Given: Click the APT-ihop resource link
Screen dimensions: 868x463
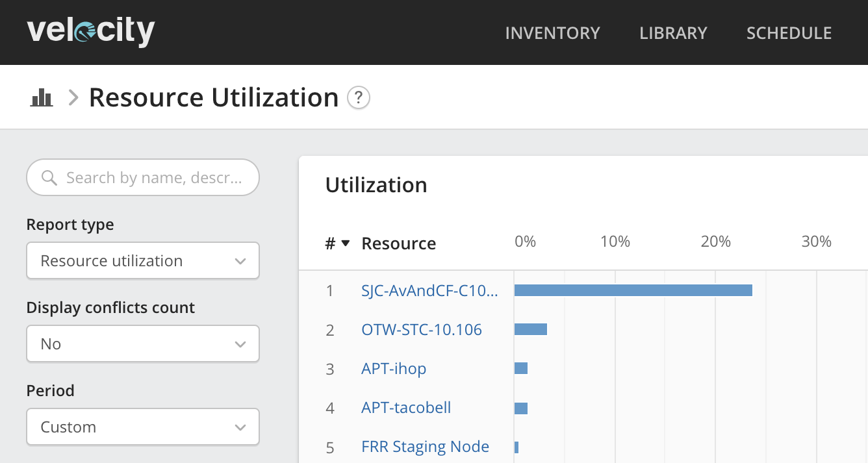Looking at the screenshot, I should [394, 369].
